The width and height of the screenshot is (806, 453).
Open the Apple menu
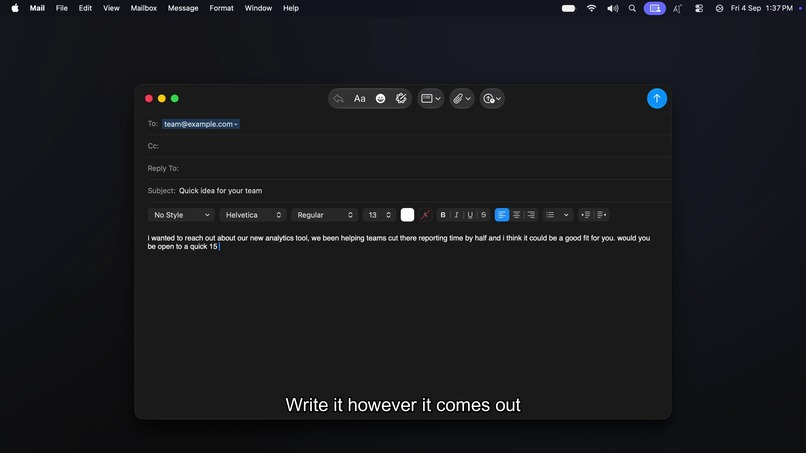(x=15, y=8)
